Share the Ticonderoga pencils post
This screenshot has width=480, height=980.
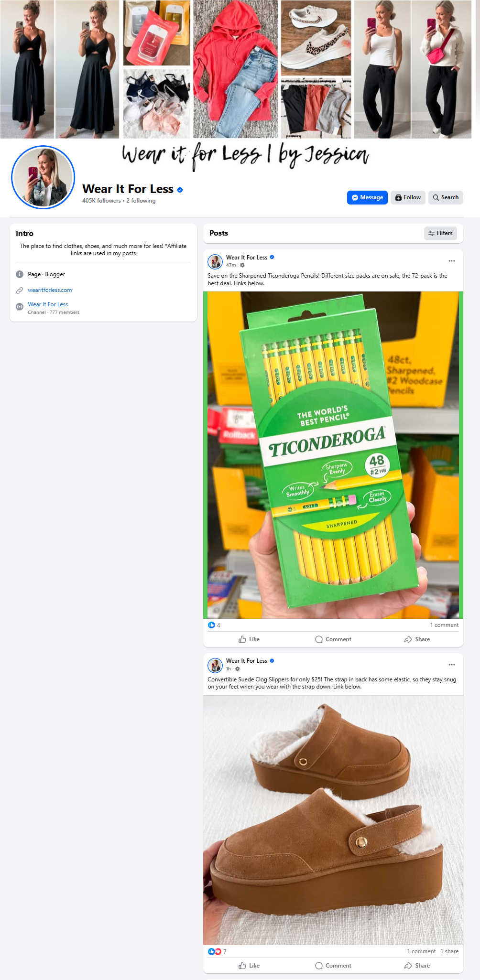(417, 639)
